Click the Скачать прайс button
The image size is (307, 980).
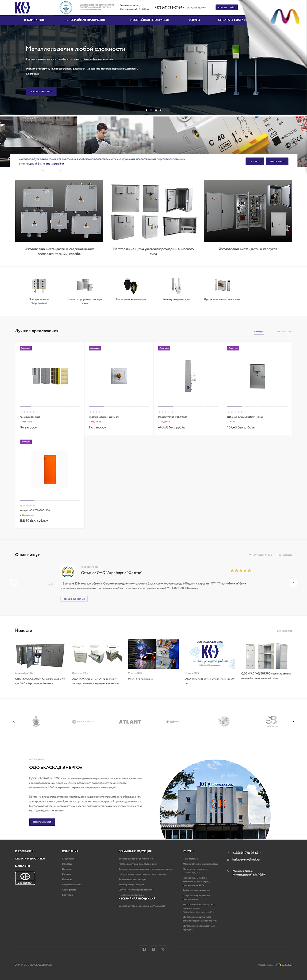pos(226,7)
